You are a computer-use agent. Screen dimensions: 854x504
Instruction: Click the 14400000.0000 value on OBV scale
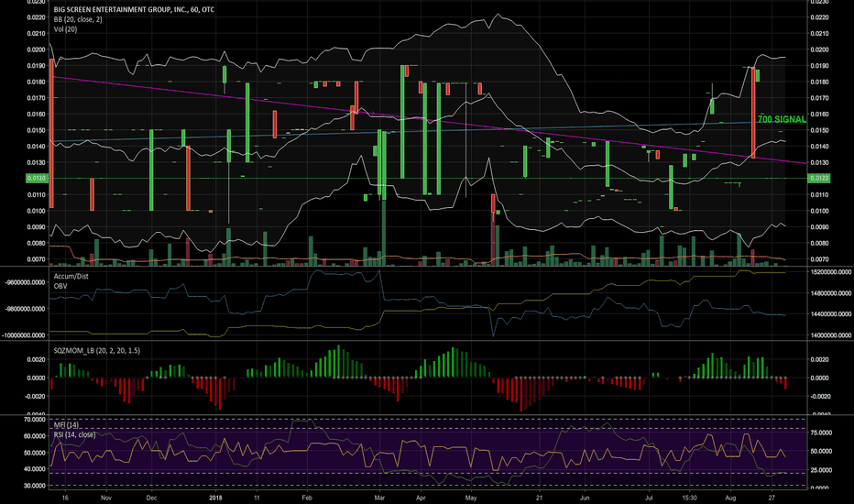[831, 314]
